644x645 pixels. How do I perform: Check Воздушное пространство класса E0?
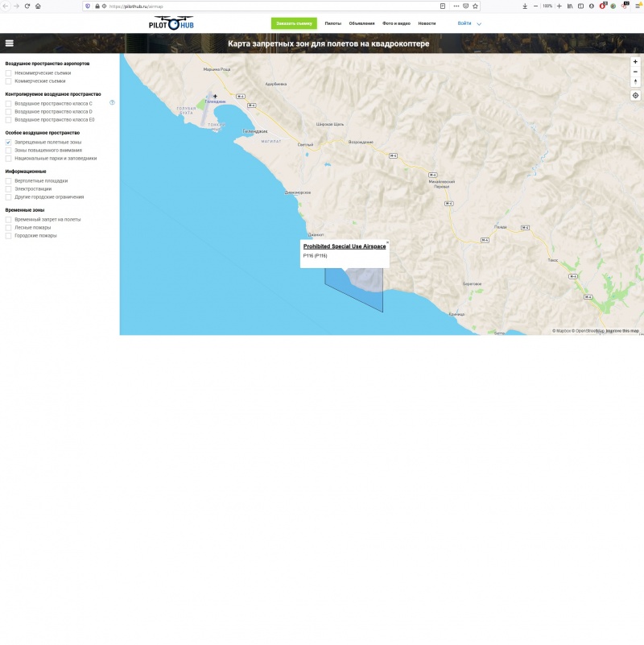click(8, 120)
